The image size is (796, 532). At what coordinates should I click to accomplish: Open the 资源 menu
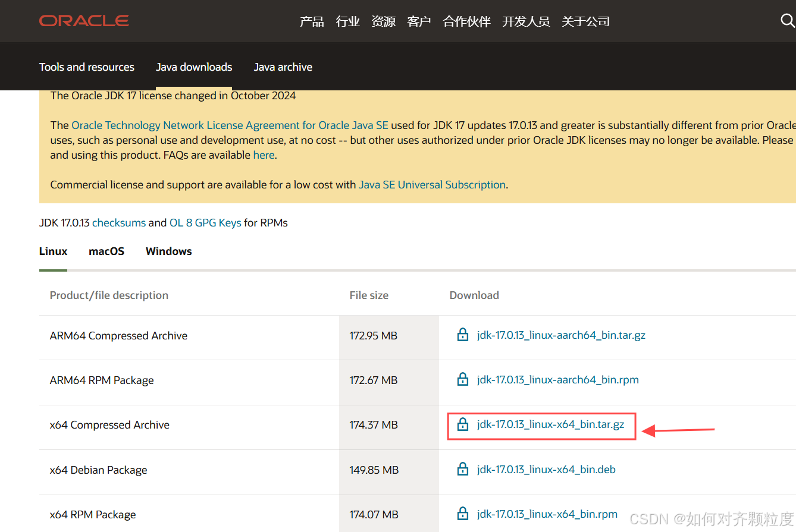383,21
